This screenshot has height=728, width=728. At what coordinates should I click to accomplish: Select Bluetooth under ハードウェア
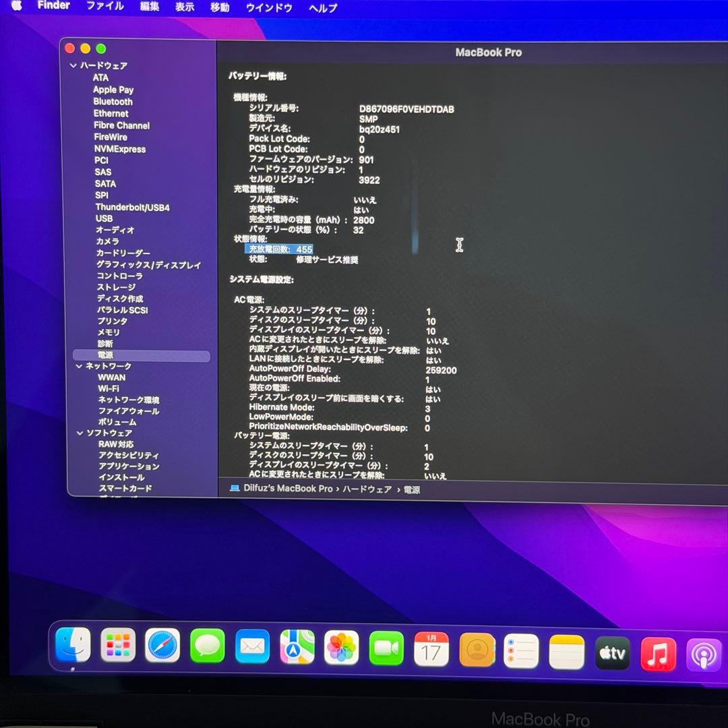(x=113, y=101)
